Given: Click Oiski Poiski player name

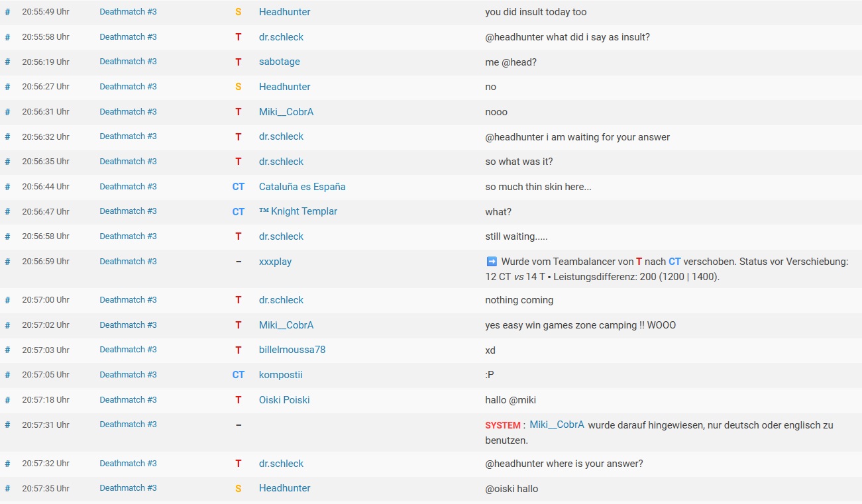Looking at the screenshot, I should 284,400.
